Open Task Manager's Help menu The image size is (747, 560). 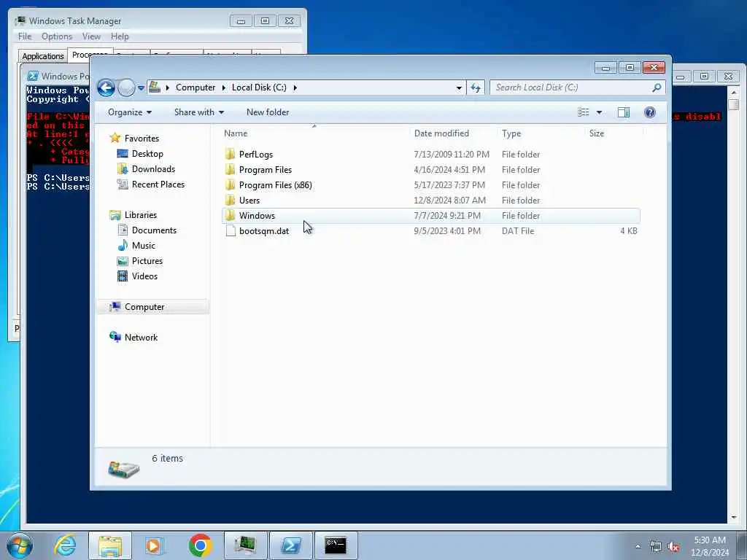[120, 36]
